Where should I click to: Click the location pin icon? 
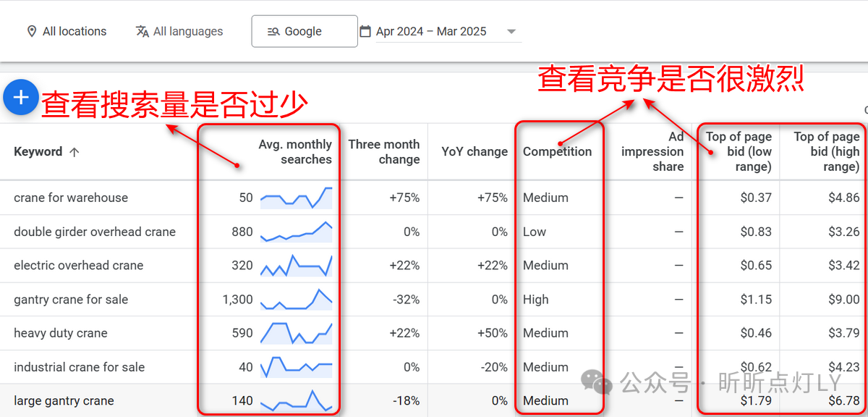[x=32, y=31]
